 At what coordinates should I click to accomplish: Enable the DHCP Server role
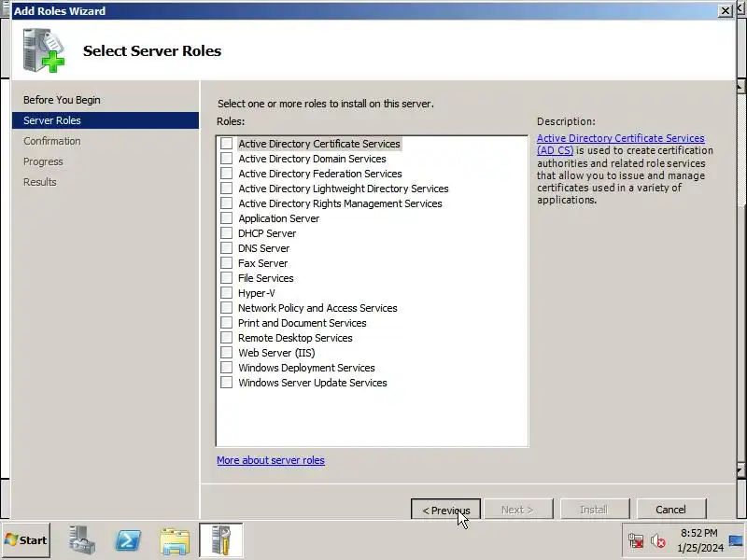pyautogui.click(x=226, y=232)
